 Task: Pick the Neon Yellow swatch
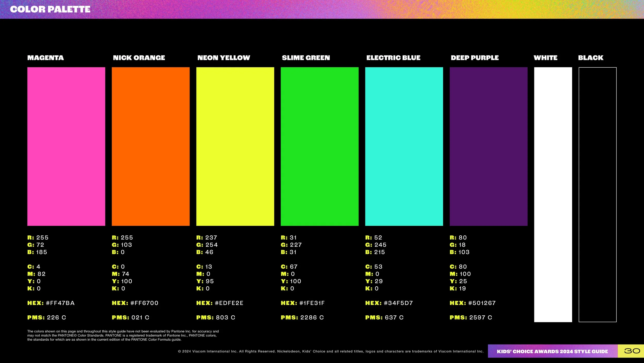235,146
